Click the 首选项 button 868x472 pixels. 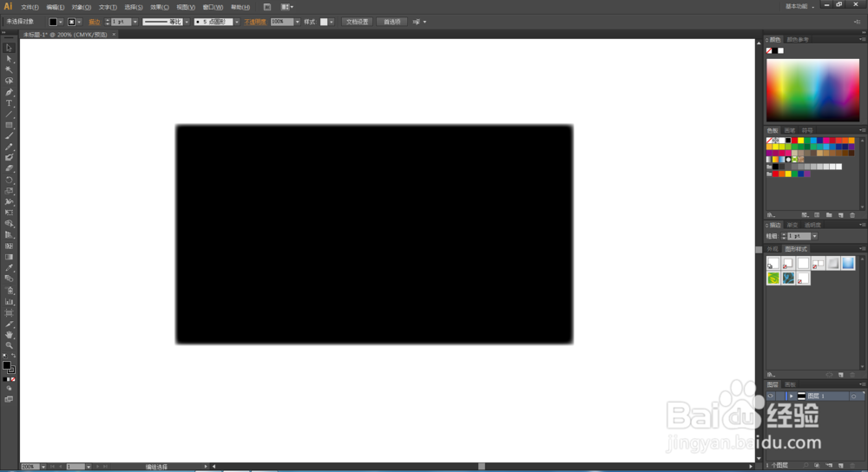point(392,23)
